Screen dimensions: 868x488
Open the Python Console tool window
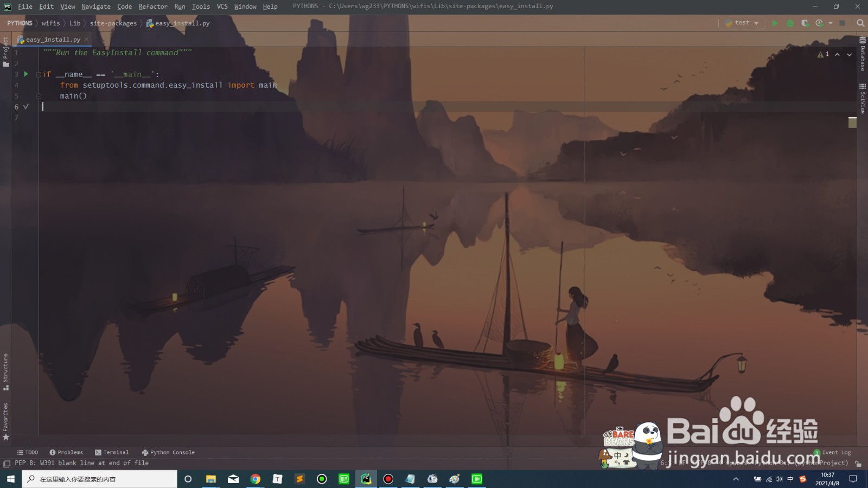pyautogui.click(x=168, y=452)
